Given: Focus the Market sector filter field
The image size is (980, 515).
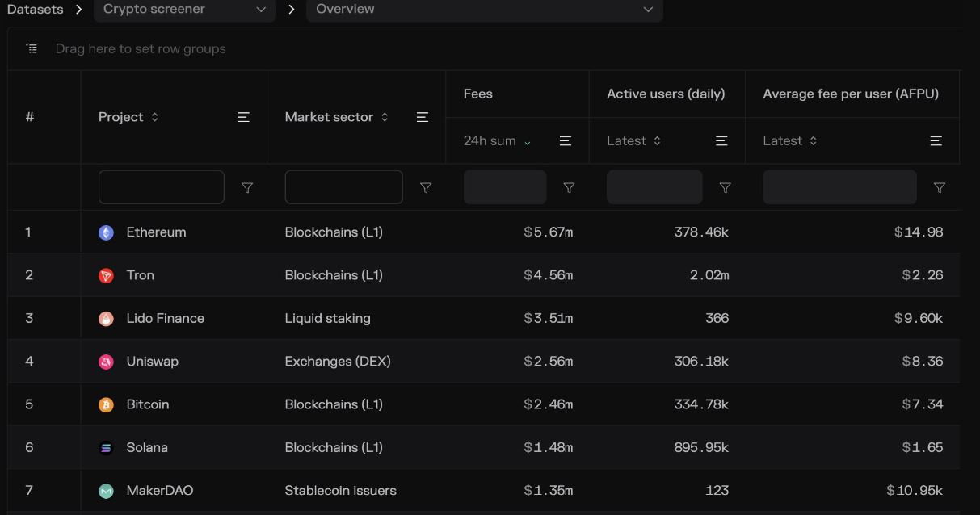Looking at the screenshot, I should [x=344, y=187].
